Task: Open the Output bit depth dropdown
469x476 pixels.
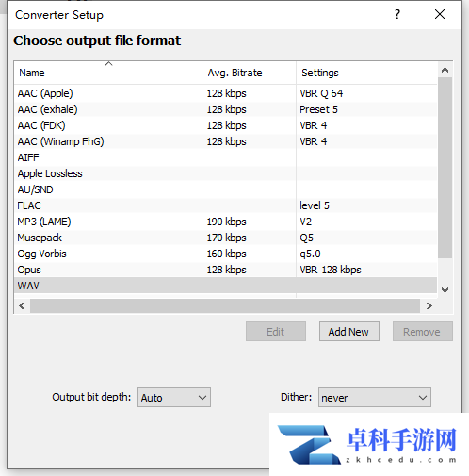Action: (174, 398)
